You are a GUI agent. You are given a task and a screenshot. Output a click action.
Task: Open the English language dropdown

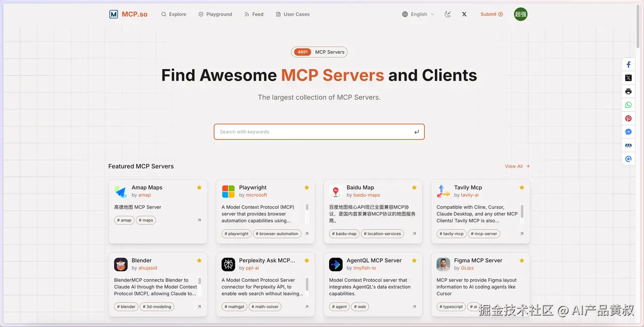[x=418, y=14]
